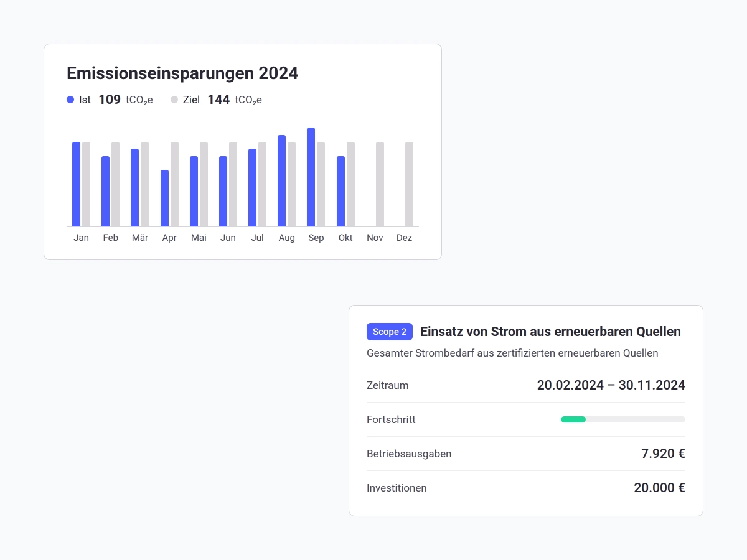Select the Scope 2 badge
This screenshot has height=560, width=747.
pos(390,332)
